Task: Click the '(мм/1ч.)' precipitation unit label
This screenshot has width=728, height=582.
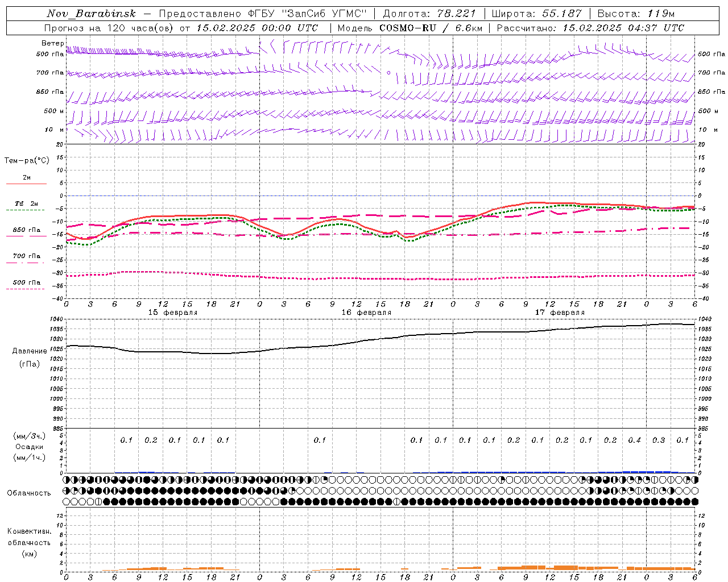Action: [29, 458]
